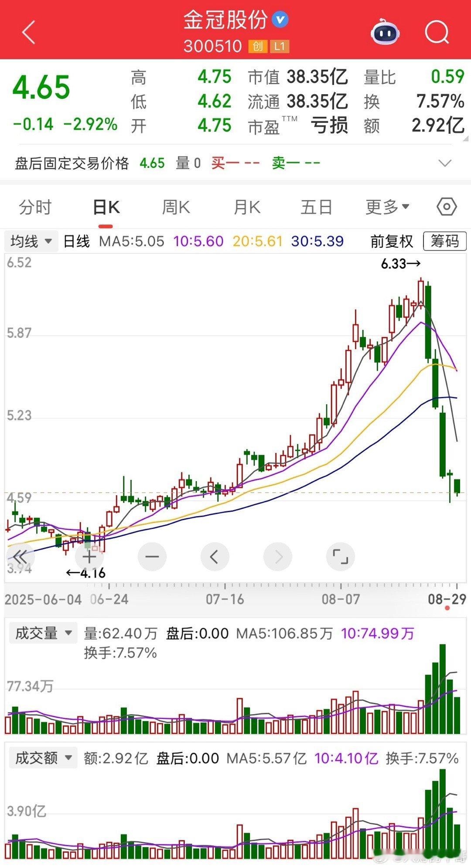The image size is (471, 868).
Task: Open the search magnifier icon
Action: point(437,32)
